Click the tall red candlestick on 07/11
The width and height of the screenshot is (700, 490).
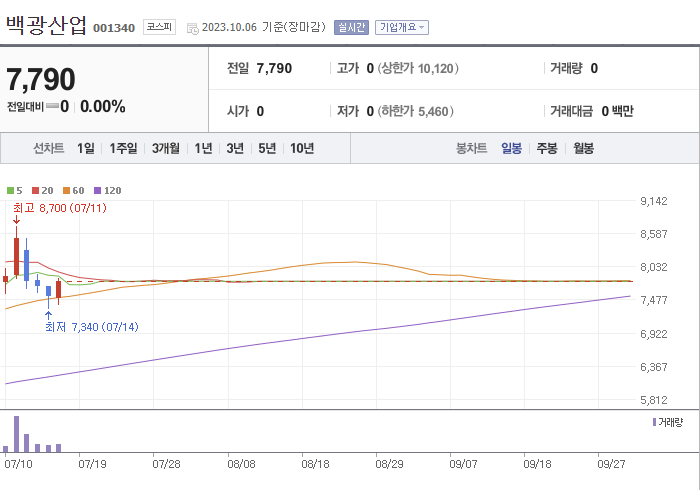[x=17, y=257]
